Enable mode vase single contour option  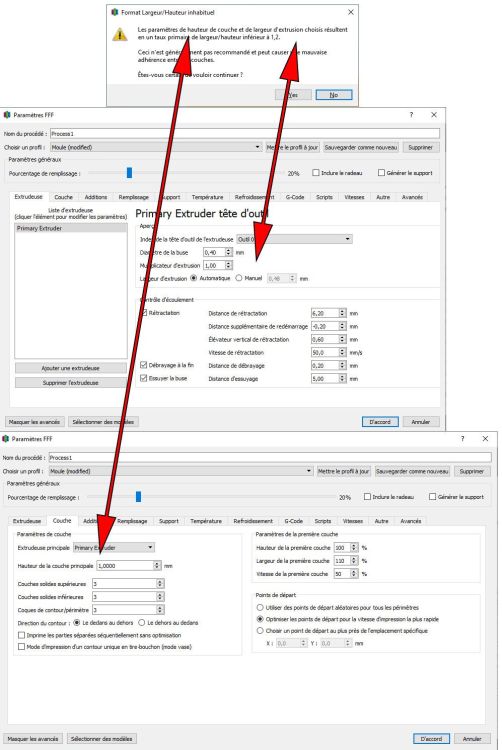pos(21,647)
